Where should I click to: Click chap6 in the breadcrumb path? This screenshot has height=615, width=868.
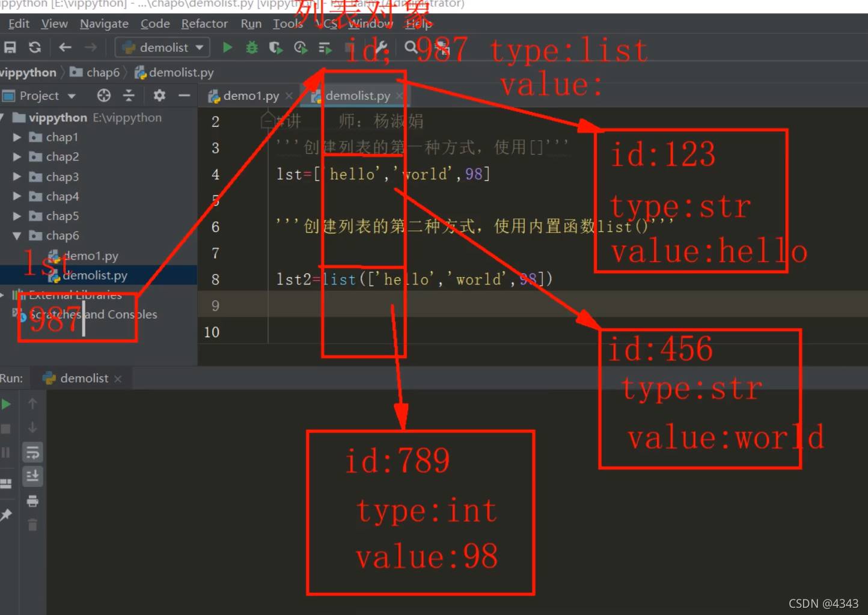103,73
